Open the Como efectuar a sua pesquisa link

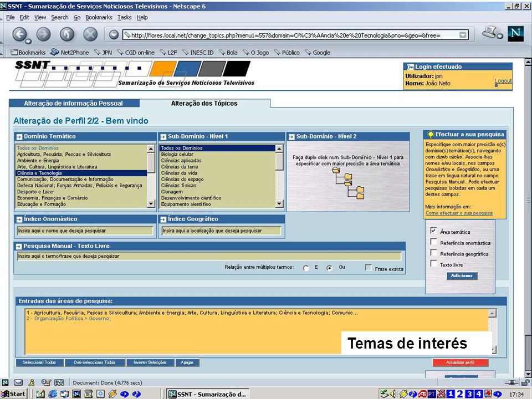coord(459,213)
